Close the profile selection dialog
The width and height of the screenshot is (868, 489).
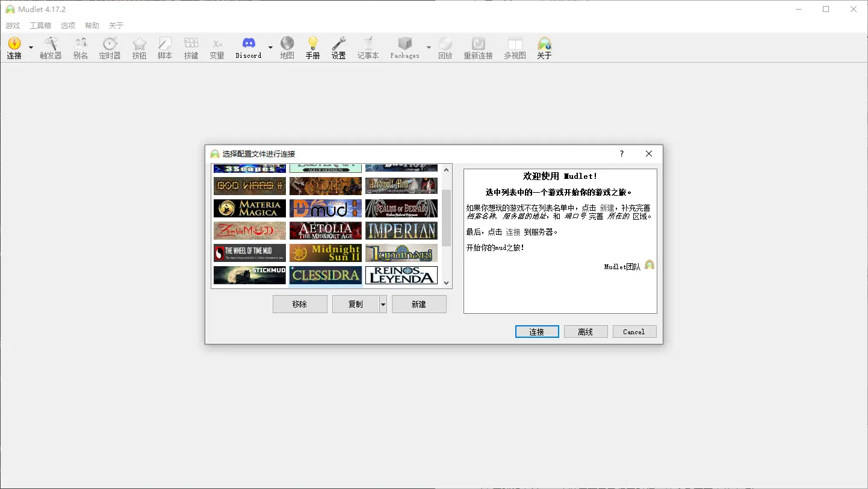649,154
